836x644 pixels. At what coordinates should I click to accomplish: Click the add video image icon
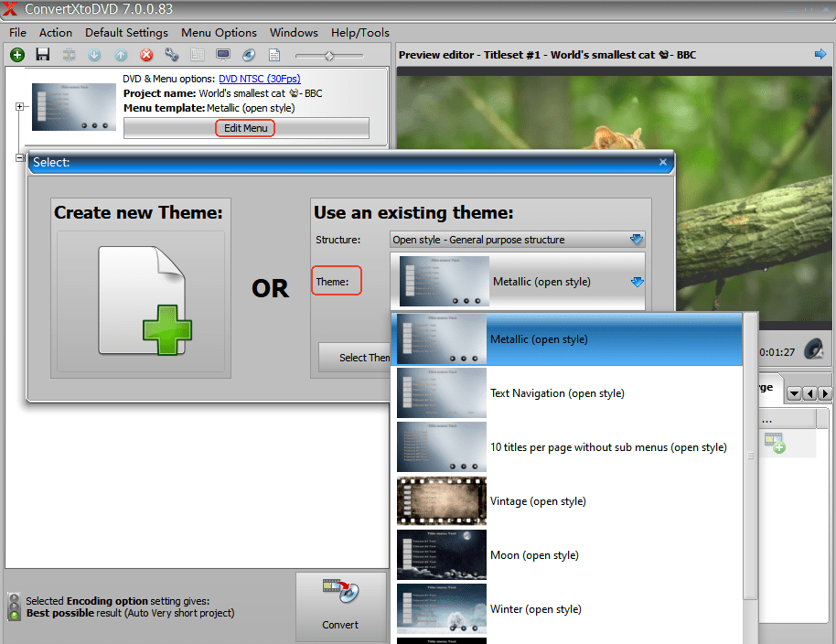(x=775, y=444)
